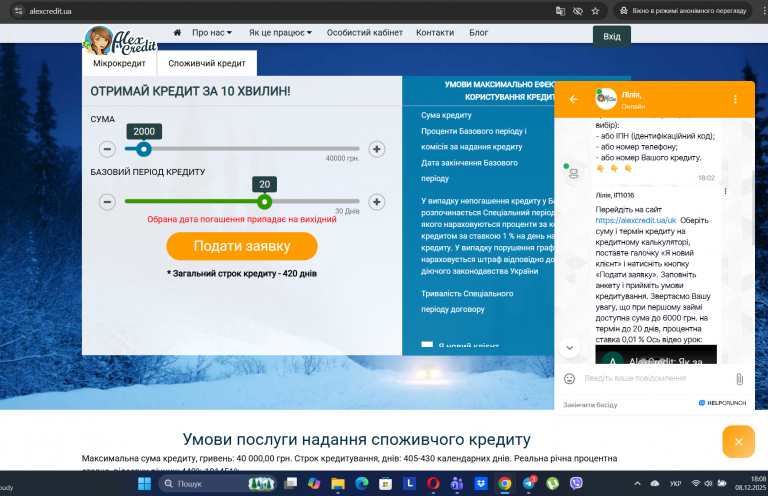The image size is (768, 496).
Task: Open Telegram from the taskbar
Action: pyautogui.click(x=529, y=484)
